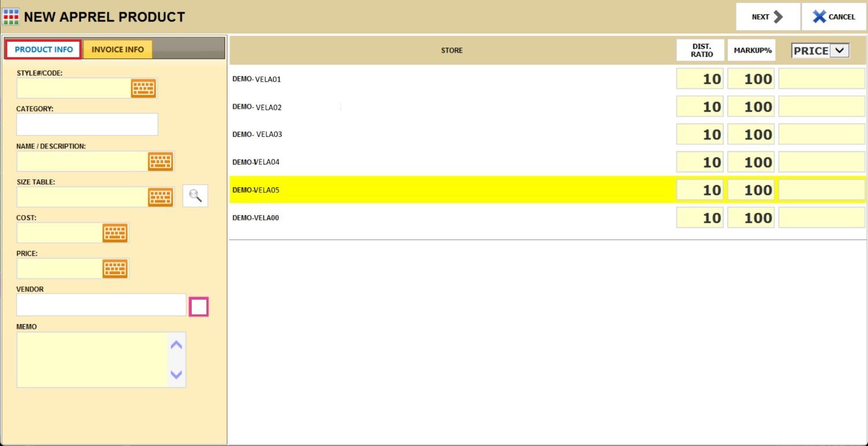
Task: Open keyboard for Cost field
Action: click(x=115, y=233)
